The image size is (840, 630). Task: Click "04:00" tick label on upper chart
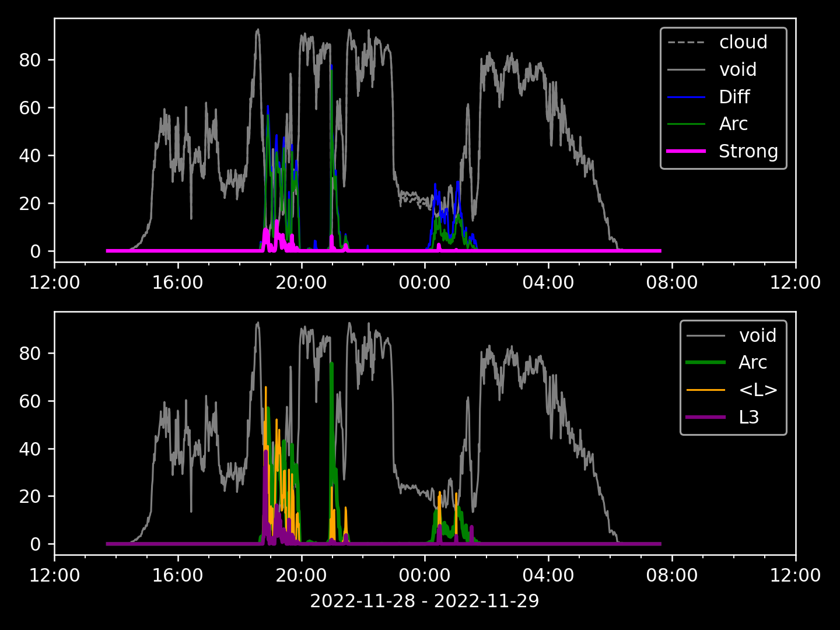(548, 283)
